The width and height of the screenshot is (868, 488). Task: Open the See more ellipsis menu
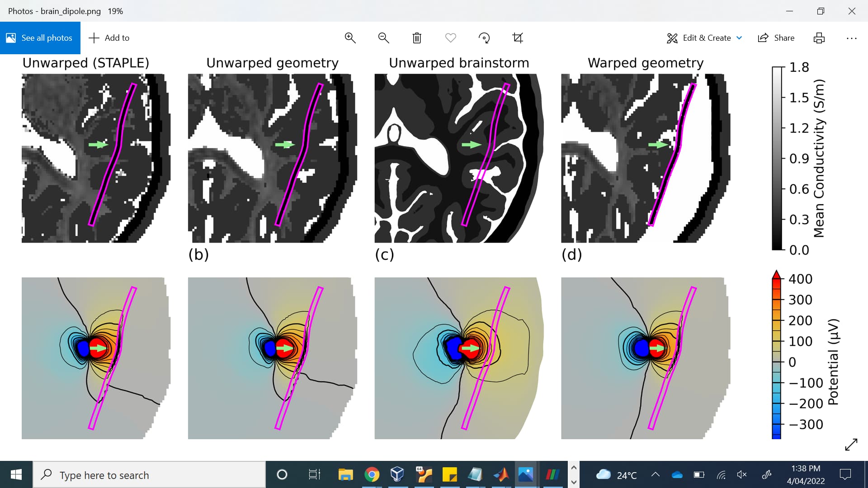tap(852, 38)
